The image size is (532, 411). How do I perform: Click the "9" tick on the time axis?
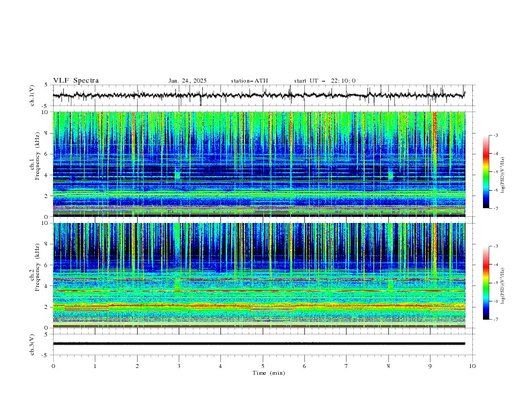click(430, 366)
